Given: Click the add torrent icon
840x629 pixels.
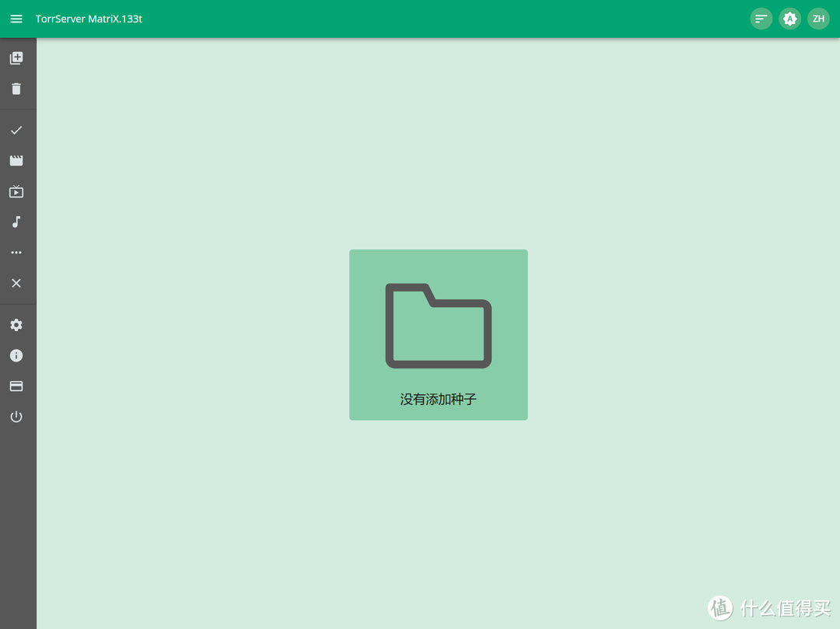Looking at the screenshot, I should click(16, 58).
